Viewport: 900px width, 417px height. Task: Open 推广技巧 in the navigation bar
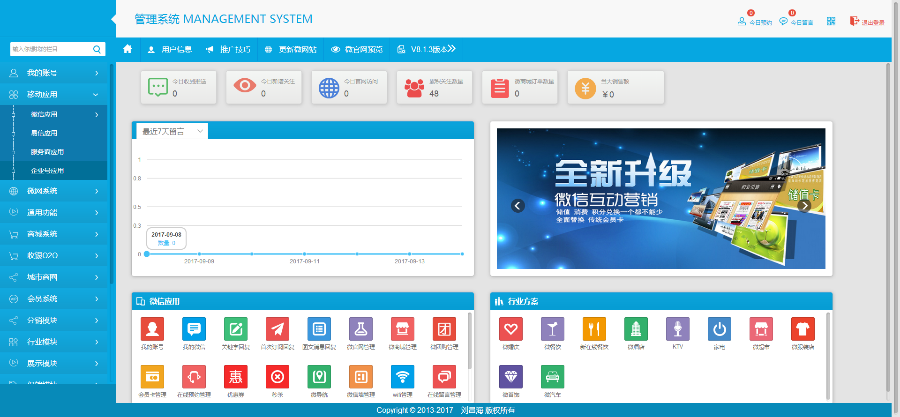(x=228, y=49)
